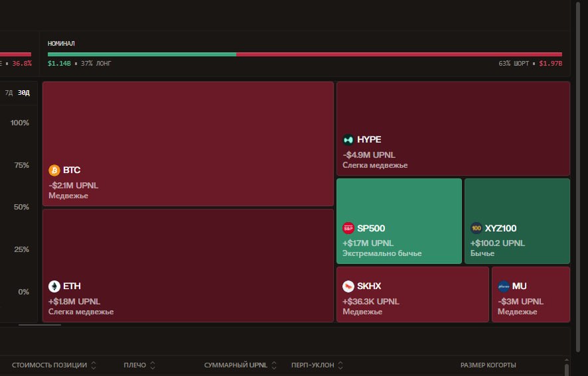The width and height of the screenshot is (588, 376).
Task: Click the +$1.7M UPNL text on SP500
Action: [368, 243]
